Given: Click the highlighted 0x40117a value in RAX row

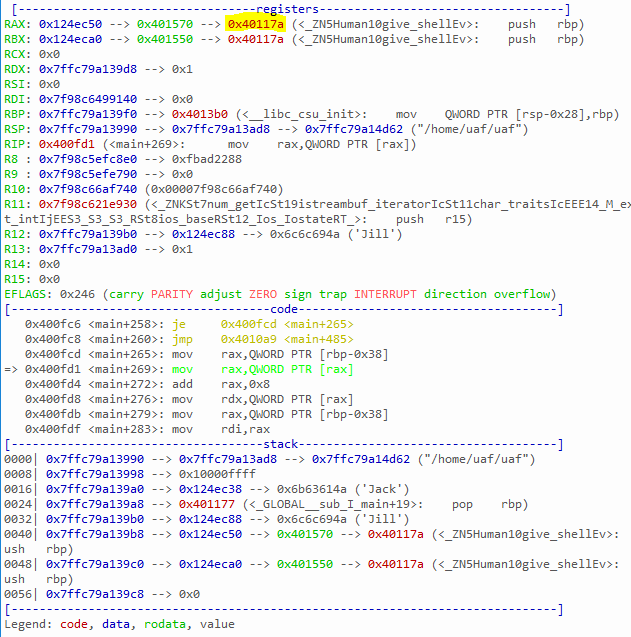Looking at the screenshot, I should click(x=256, y=24).
